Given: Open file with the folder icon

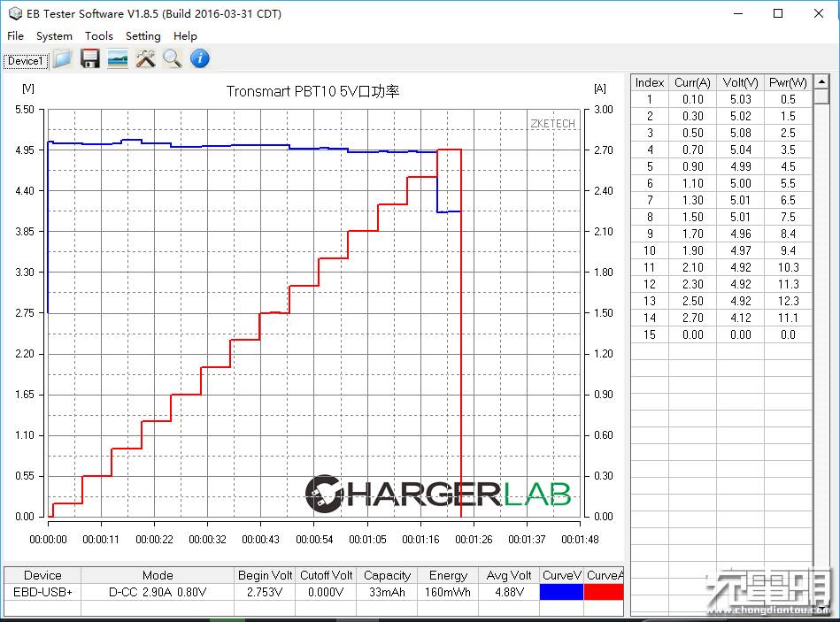Looking at the screenshot, I should click(x=63, y=58).
